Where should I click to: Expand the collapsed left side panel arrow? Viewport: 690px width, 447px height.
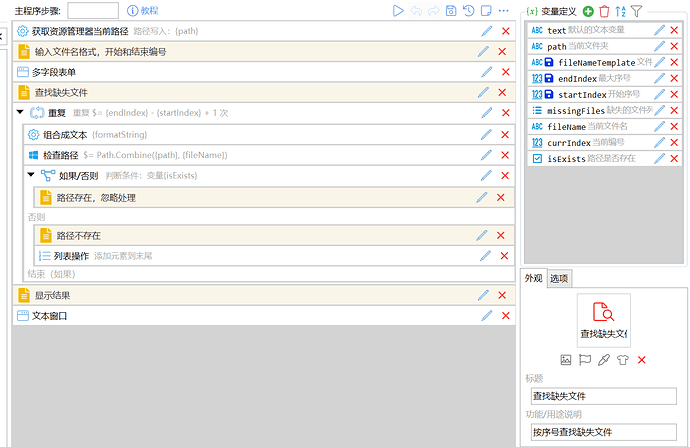click(x=3, y=37)
